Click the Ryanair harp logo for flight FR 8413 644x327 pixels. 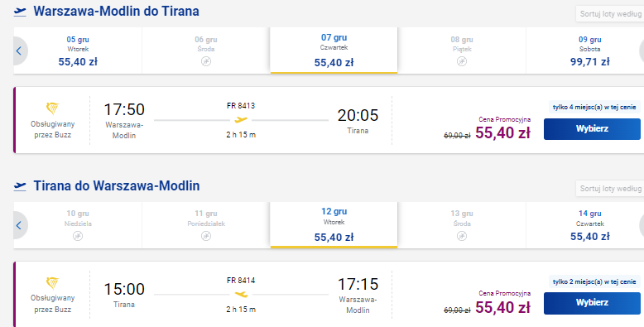coord(53,109)
